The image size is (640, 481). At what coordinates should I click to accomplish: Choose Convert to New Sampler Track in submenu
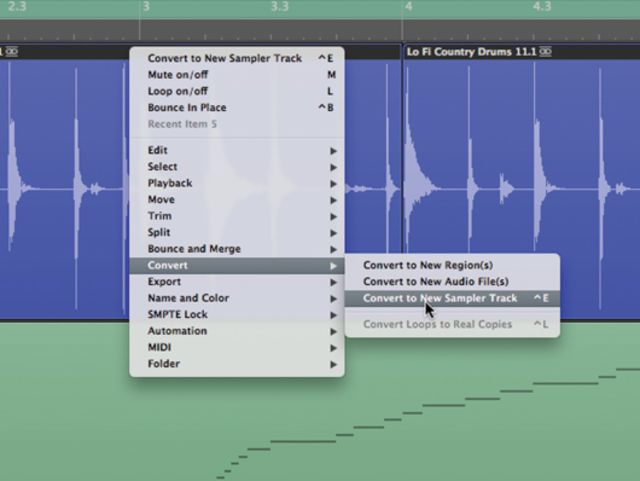(x=452, y=298)
